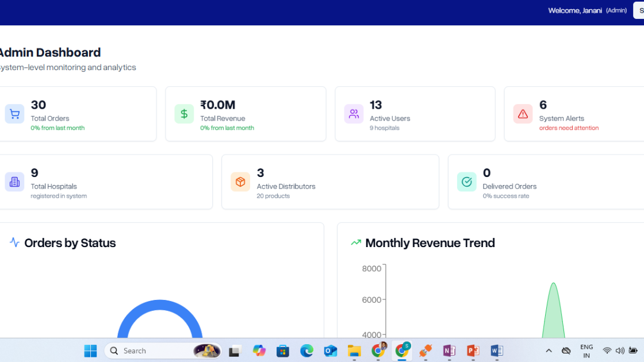Switch to Chrome with the S profile badge
Screen dimensions: 644x362
[x=402, y=350]
